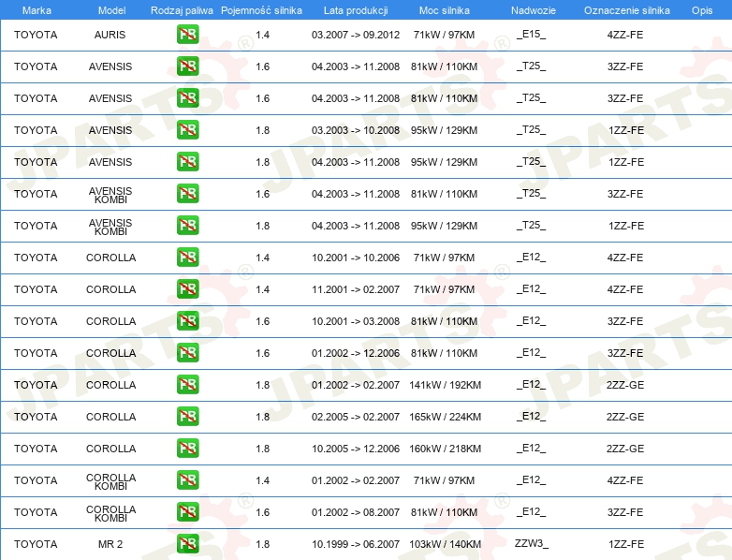Click AVENSIS KOMBI model cell in 1.6 row
Image resolution: width=732 pixels, height=560 pixels.
(110, 195)
